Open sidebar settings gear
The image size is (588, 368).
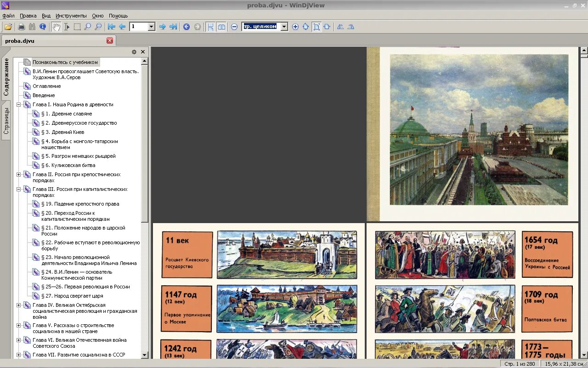coord(134,52)
